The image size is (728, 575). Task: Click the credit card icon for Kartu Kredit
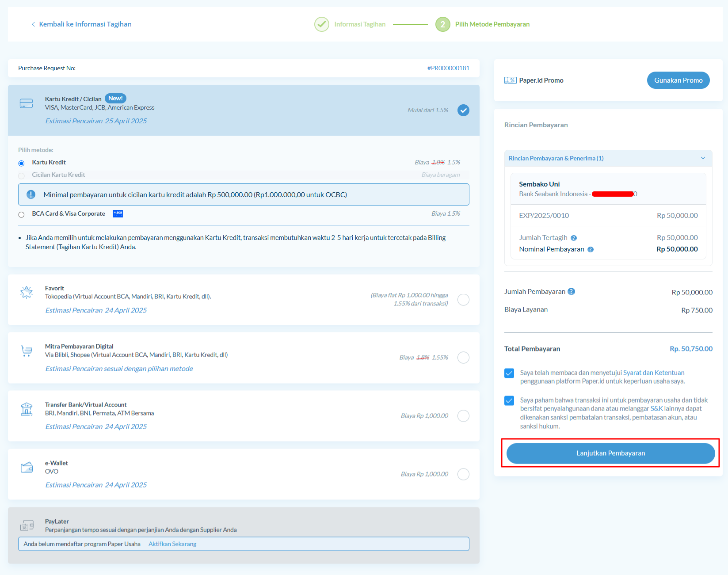point(27,103)
